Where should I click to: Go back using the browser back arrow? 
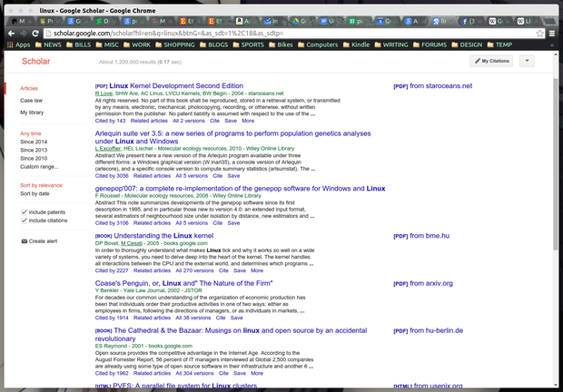(12, 34)
